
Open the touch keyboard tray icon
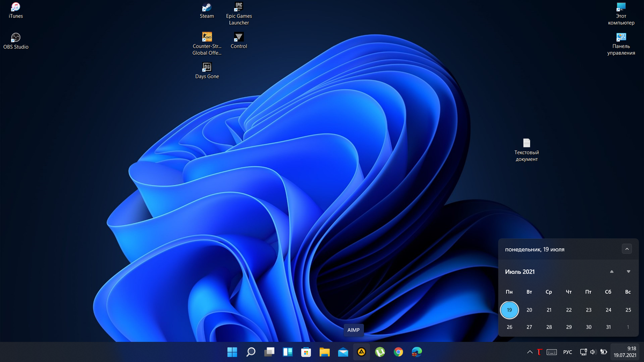(552, 352)
